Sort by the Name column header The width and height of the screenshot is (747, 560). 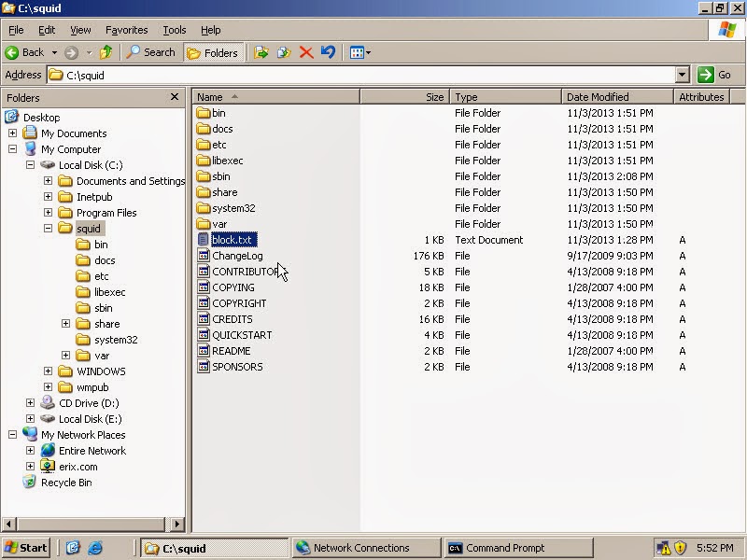pos(275,97)
